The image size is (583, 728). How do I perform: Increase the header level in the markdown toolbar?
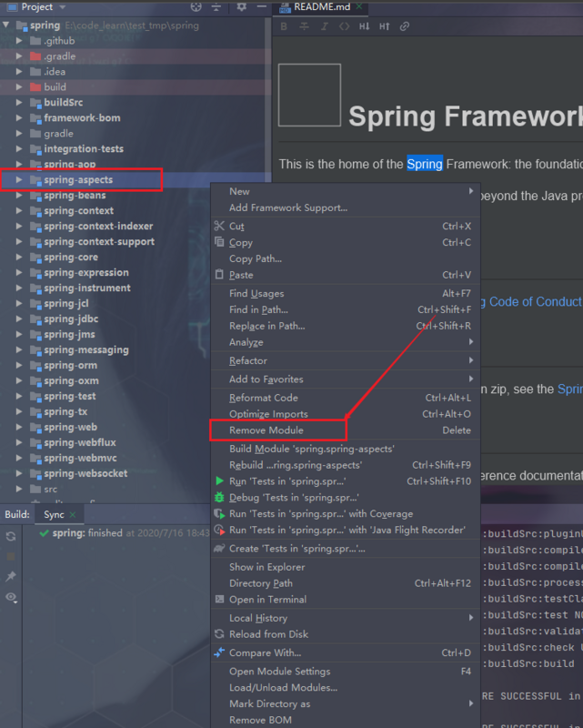385,26
